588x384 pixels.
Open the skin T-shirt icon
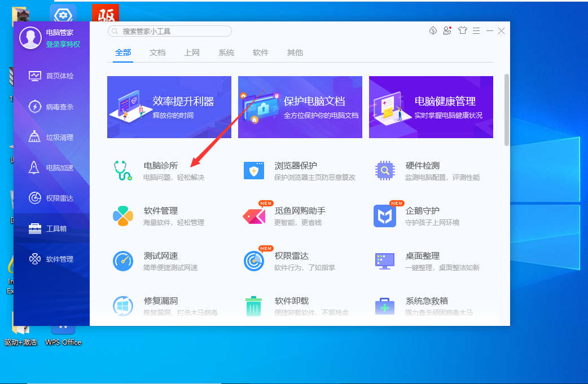coord(462,30)
